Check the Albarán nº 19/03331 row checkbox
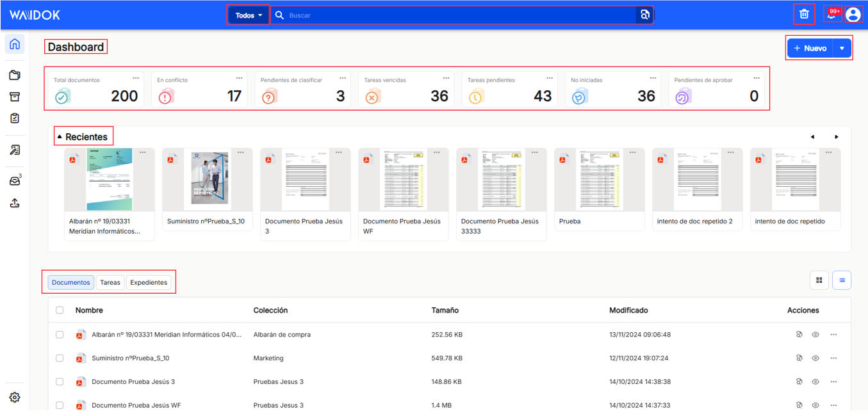The width and height of the screenshot is (868, 416). coord(60,334)
